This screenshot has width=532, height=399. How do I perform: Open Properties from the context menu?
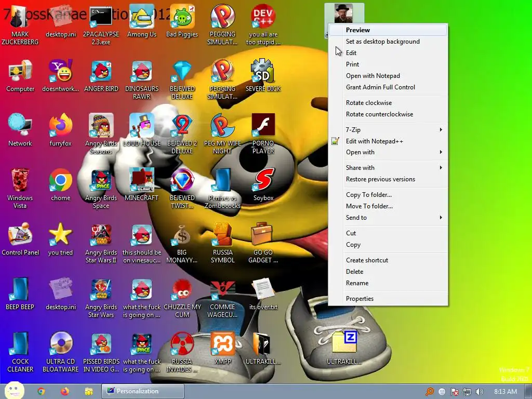[389, 299]
